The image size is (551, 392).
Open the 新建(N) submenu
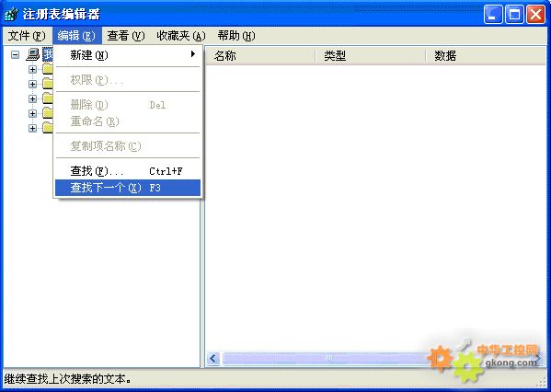128,55
